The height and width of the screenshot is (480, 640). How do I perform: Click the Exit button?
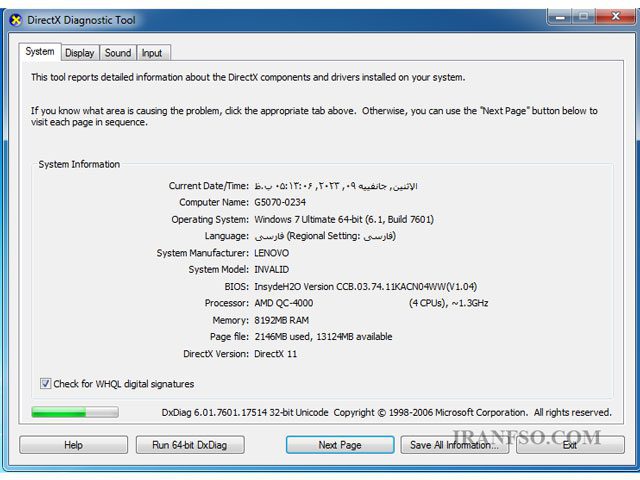(570, 445)
